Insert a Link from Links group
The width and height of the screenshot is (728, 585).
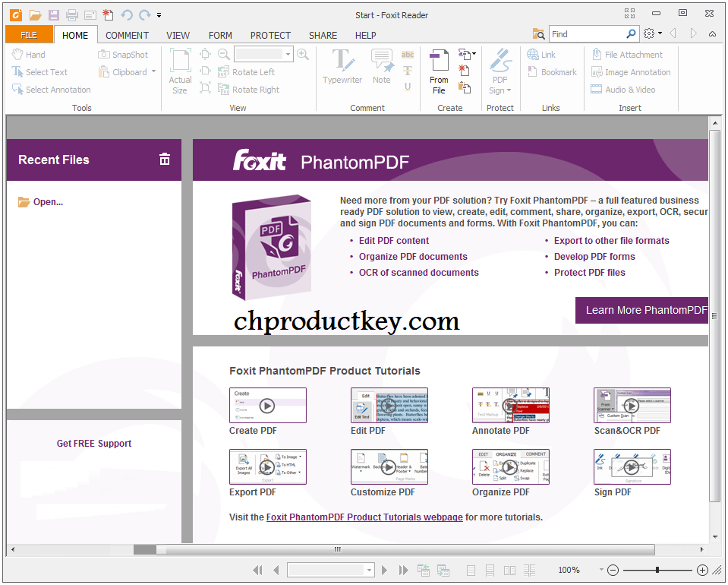[x=541, y=55]
